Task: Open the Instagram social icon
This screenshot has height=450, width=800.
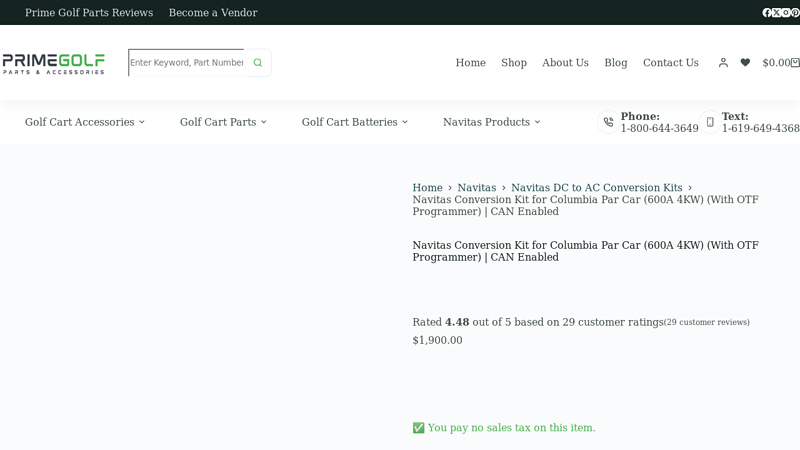Action: point(786,13)
